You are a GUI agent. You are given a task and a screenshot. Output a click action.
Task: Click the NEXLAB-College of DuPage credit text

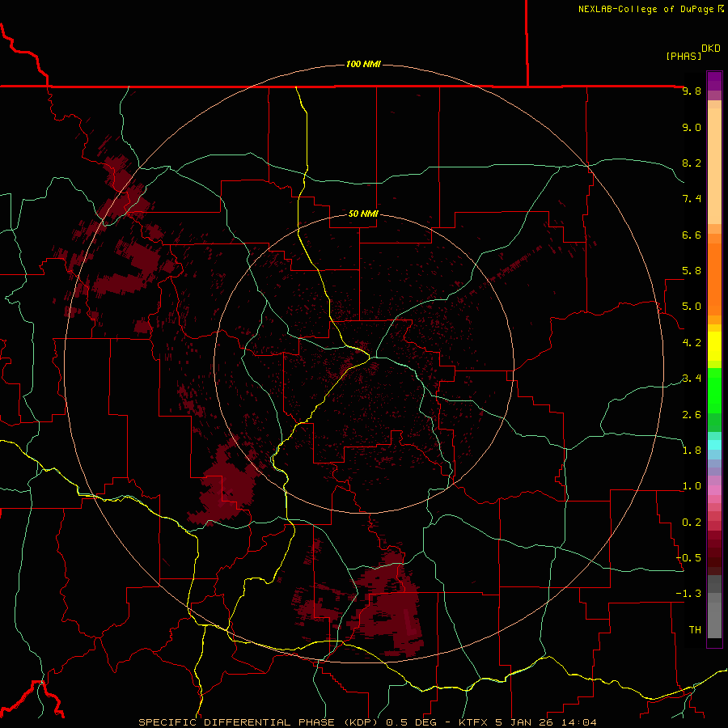tap(645, 9)
